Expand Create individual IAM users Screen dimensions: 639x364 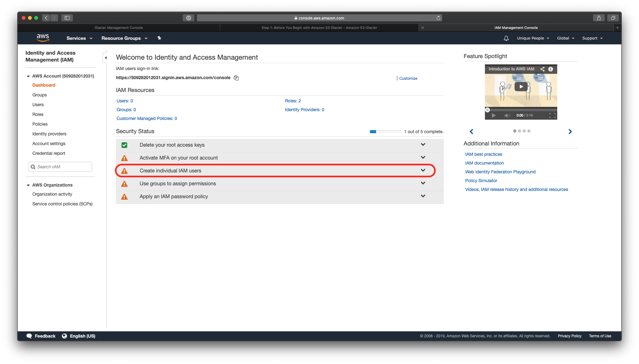click(423, 170)
